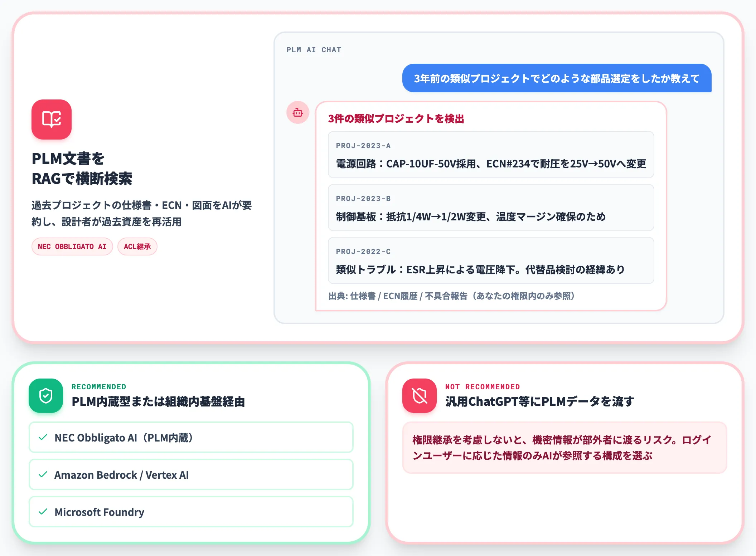Viewport: 756px width, 556px height.
Task: Click heading PLM内蔵型または組織内基盤経由
Action: (x=158, y=401)
